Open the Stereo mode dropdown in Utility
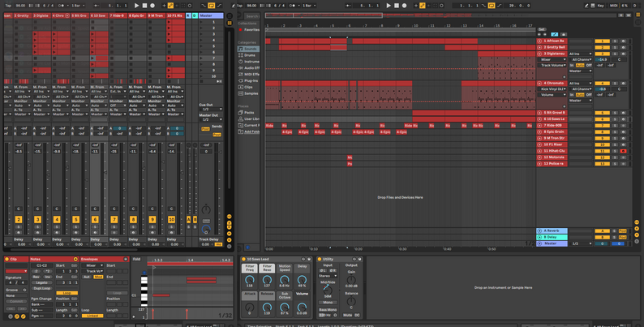 pyautogui.click(x=328, y=276)
